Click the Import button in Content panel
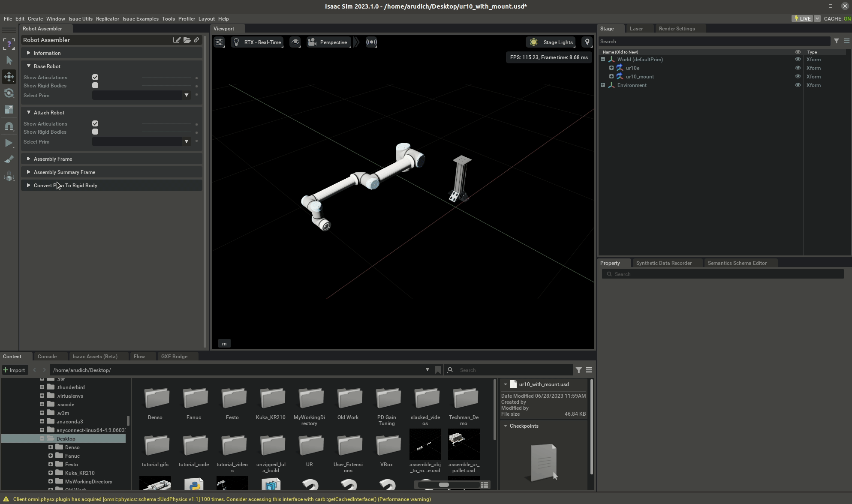Viewport: 852px width, 504px height. (x=14, y=370)
